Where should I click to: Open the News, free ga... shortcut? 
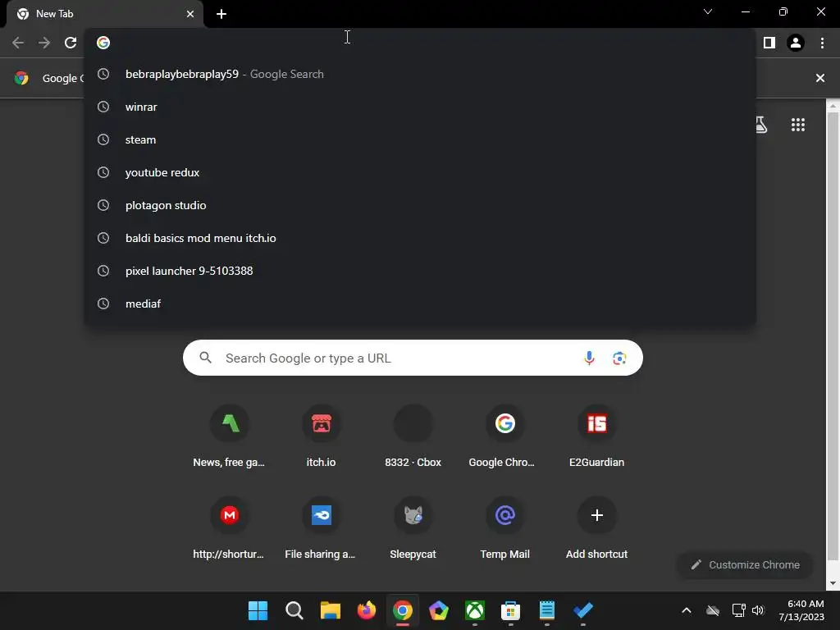(229, 437)
